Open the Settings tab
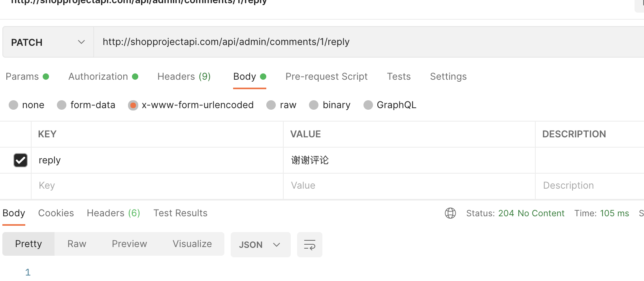644x281 pixels. 448,77
